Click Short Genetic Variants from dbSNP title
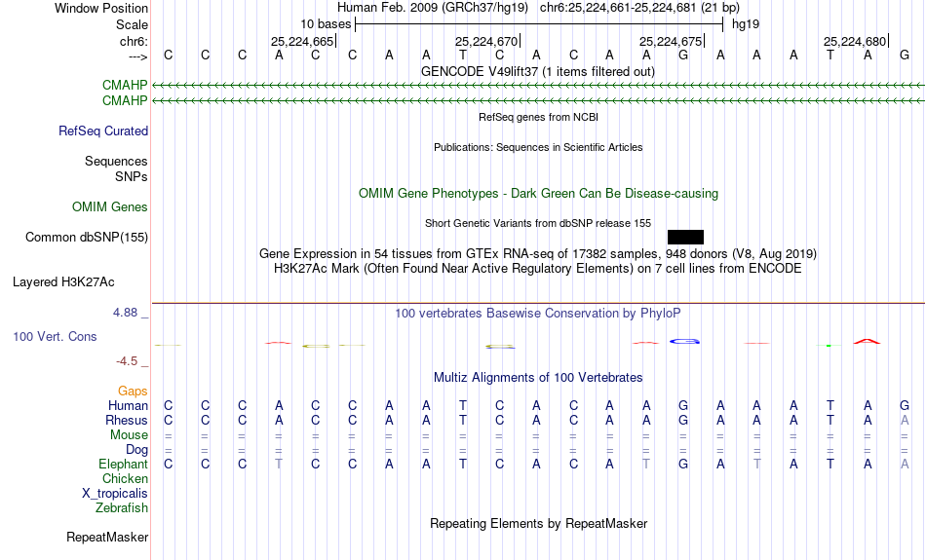The width and height of the screenshot is (926, 560). (x=538, y=223)
